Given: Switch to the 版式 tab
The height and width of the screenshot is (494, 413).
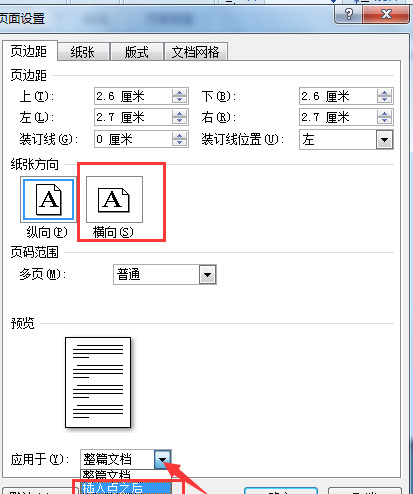Looking at the screenshot, I should pos(136,52).
